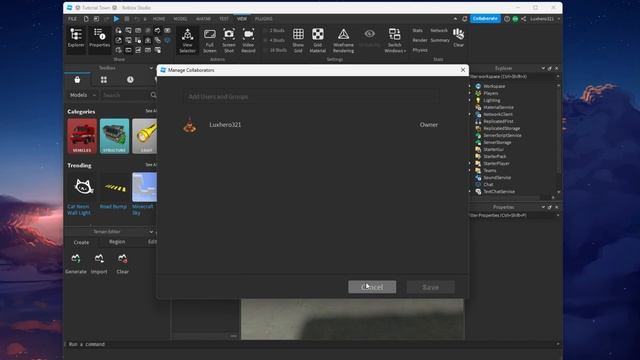Select Lighting in the Explorer tree
Viewport: 640px width, 360px height.
click(491, 100)
